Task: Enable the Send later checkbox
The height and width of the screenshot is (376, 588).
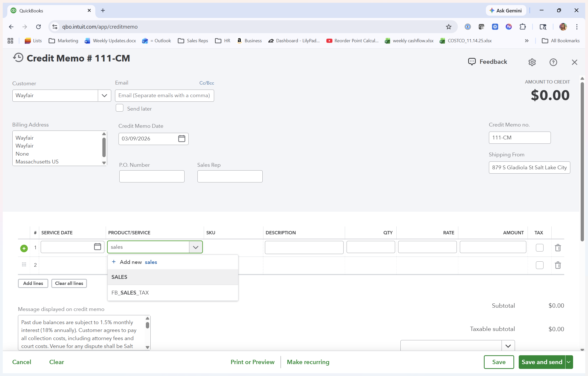Action: 120,108
